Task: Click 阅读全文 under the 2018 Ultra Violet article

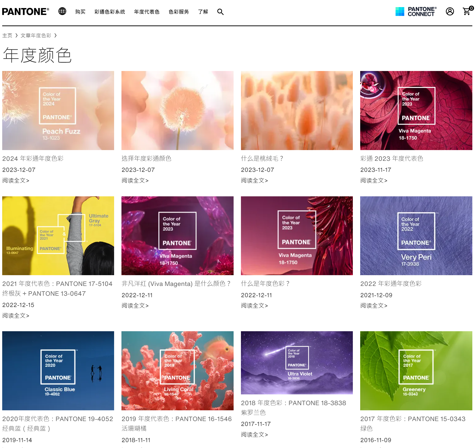Action: [255, 435]
